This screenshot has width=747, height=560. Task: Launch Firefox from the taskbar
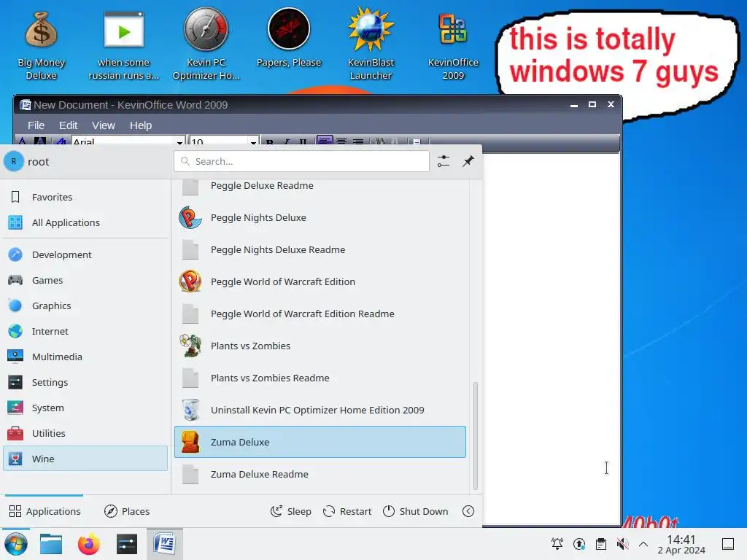click(88, 544)
